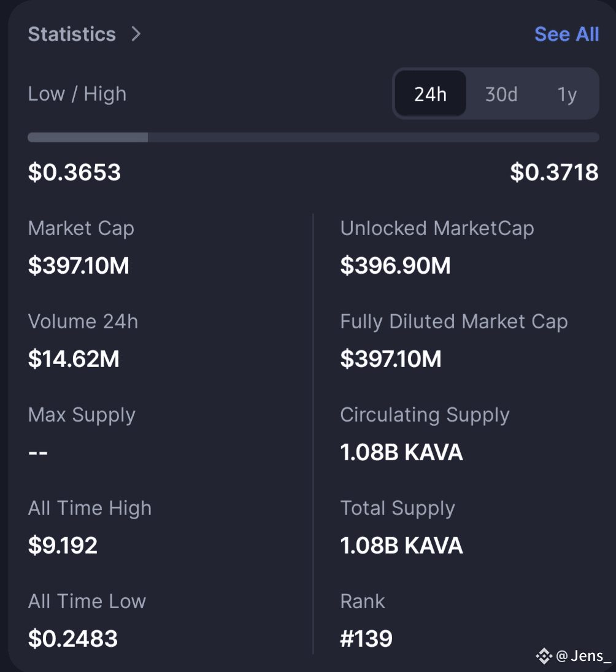Switch to the 1y range
Screen dimensions: 616x672
coord(567,95)
